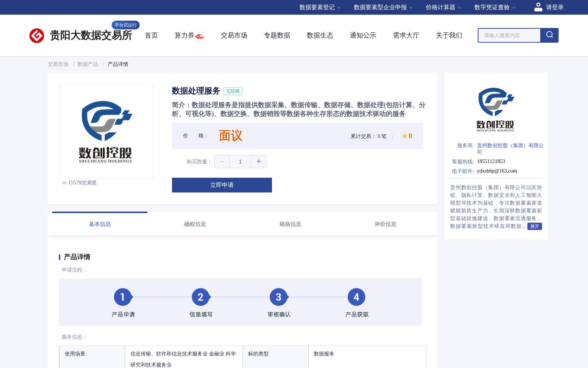Open 关于我们 navigation item

[x=449, y=35]
